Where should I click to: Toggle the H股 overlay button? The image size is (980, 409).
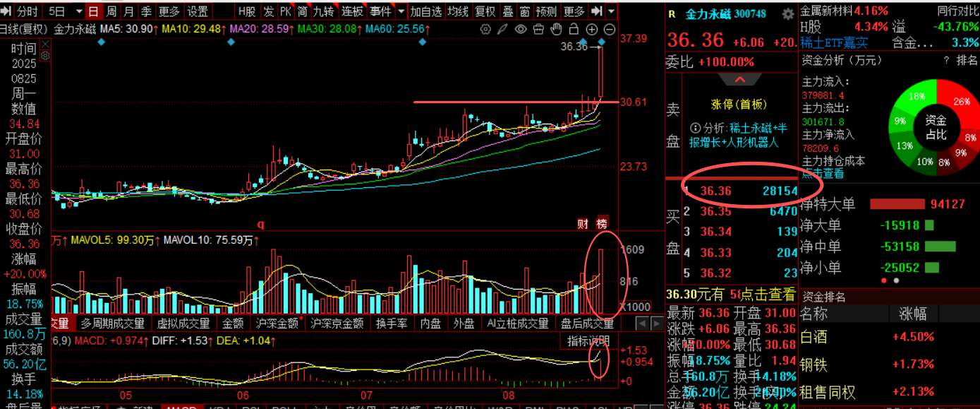246,11
